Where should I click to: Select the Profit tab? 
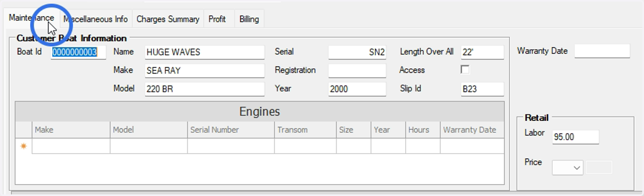point(217,19)
